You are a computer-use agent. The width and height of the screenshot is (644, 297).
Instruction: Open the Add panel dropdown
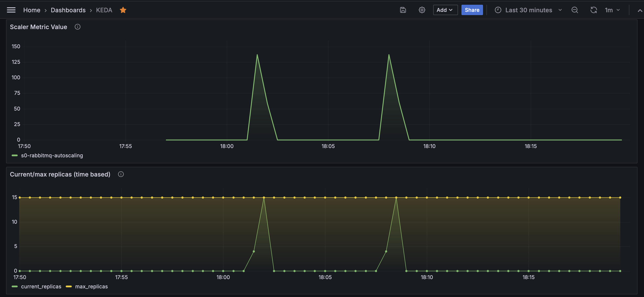pos(445,10)
